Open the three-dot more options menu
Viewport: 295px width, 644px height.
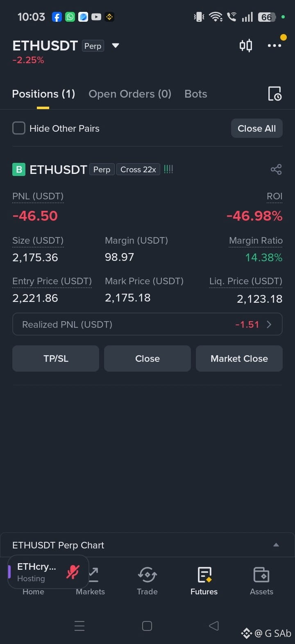pos(274,45)
